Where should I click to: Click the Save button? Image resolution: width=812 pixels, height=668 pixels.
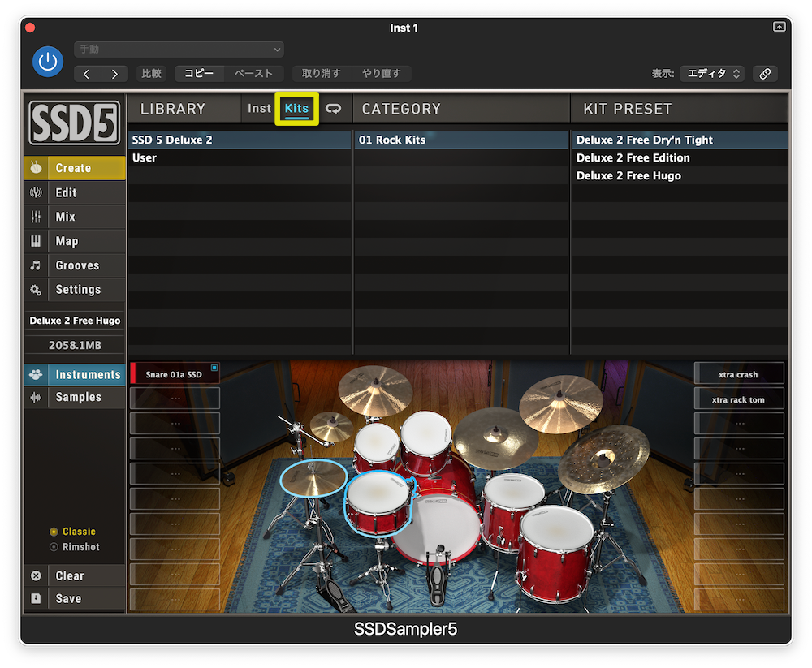[x=68, y=598]
